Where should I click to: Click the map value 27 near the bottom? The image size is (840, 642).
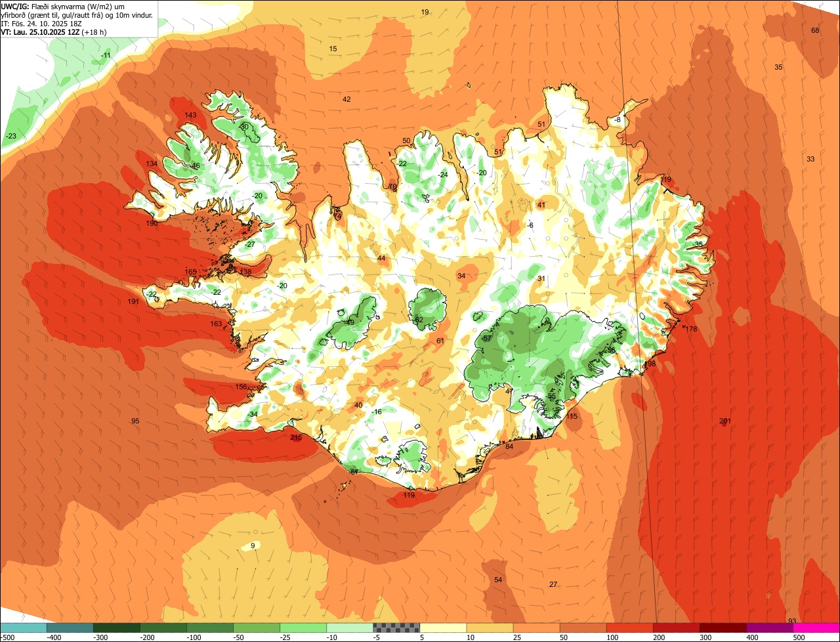tap(553, 584)
